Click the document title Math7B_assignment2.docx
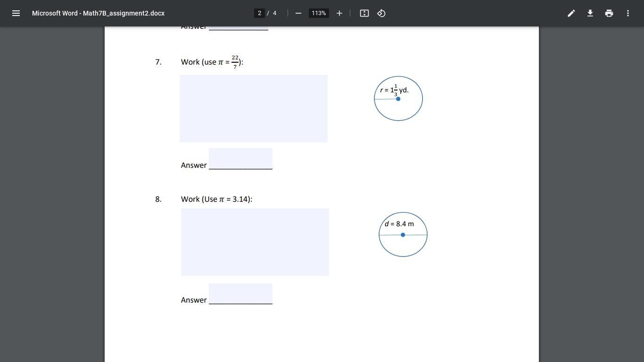 [x=98, y=13]
